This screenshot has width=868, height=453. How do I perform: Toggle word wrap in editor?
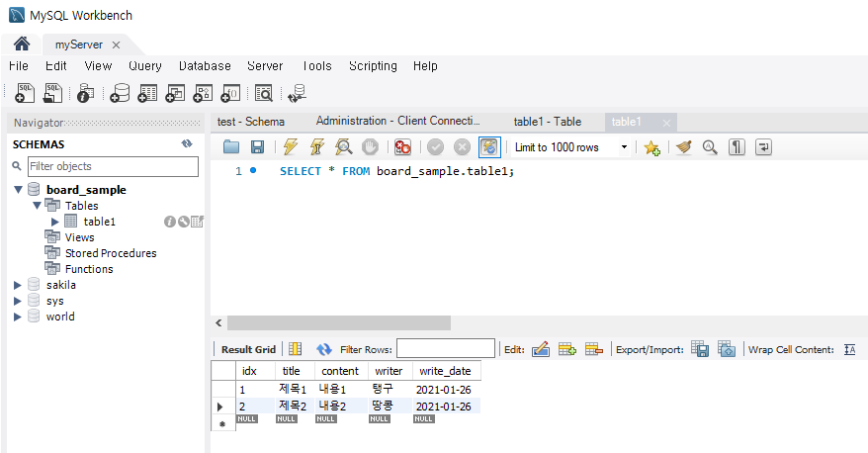tap(763, 146)
